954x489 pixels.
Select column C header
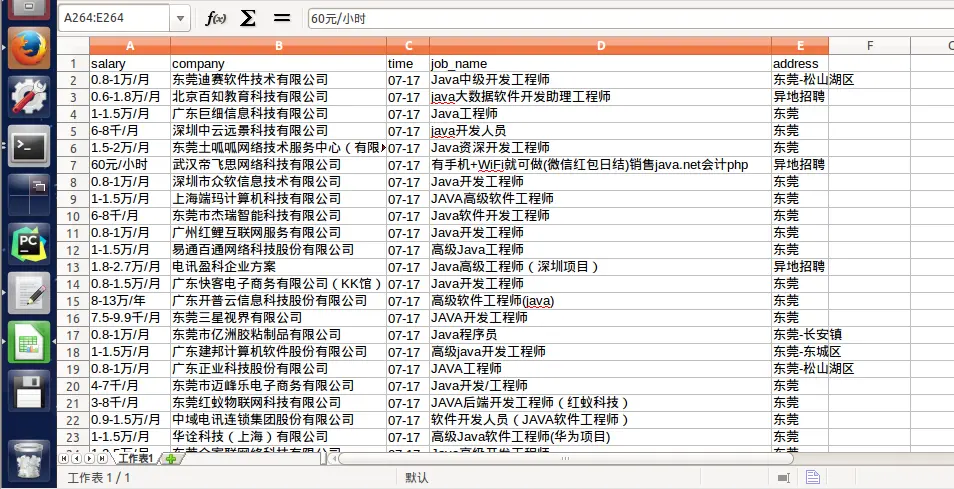click(408, 46)
